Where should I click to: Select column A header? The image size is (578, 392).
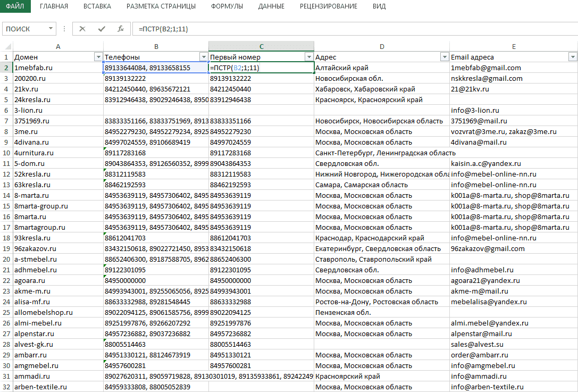[58, 46]
